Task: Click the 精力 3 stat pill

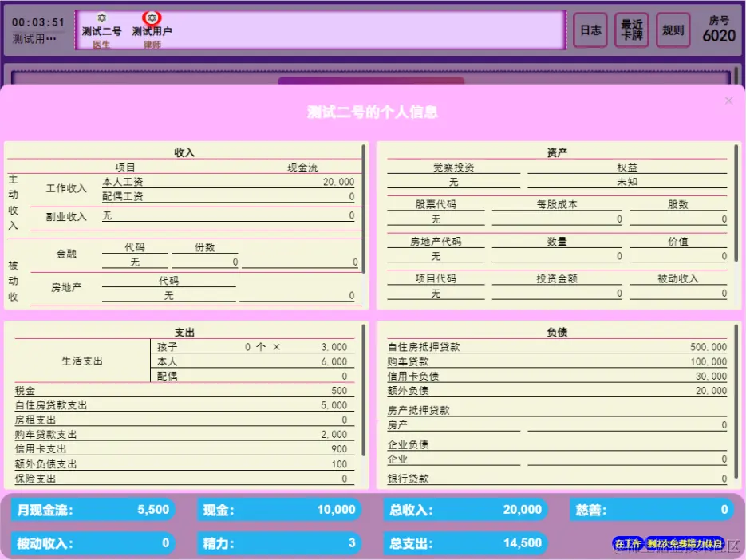Action: [x=279, y=543]
